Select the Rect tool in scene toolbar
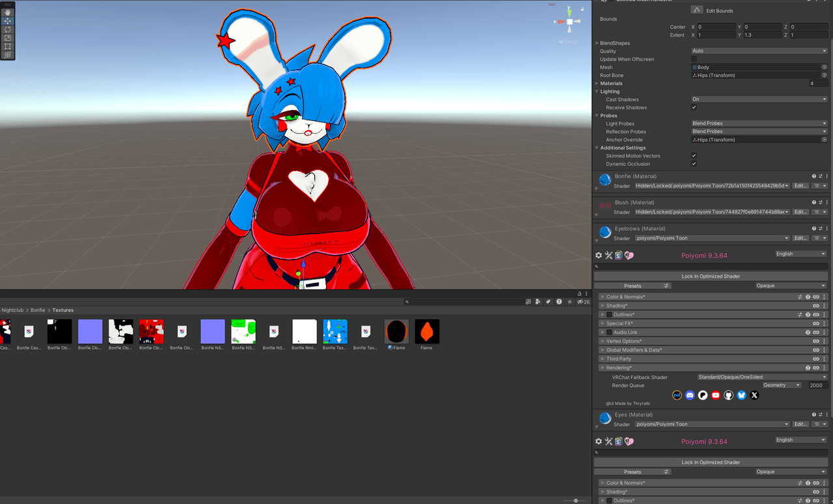 point(8,46)
